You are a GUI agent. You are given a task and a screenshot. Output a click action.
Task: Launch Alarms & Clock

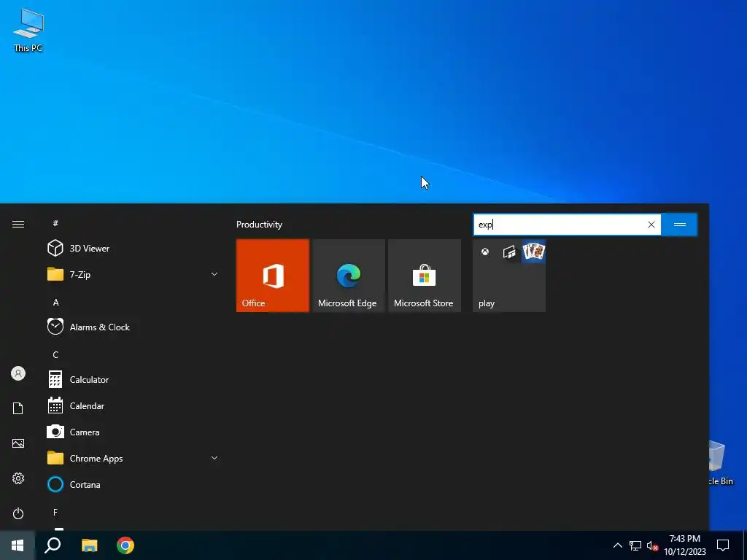point(133,327)
